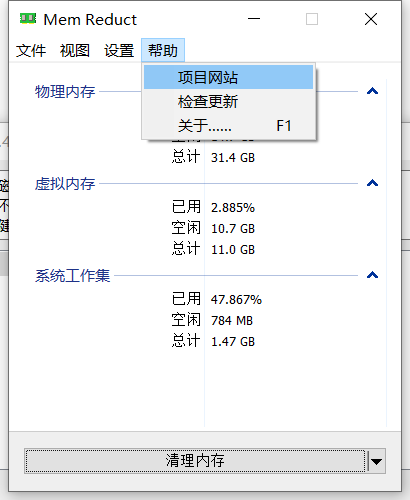Select the physical memory total 31.4 GB value
The width and height of the screenshot is (410, 500).
point(233,157)
